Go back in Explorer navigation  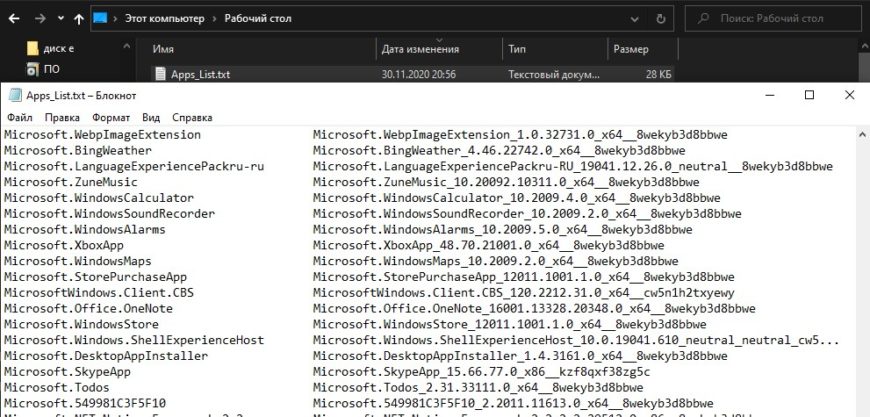(14, 19)
